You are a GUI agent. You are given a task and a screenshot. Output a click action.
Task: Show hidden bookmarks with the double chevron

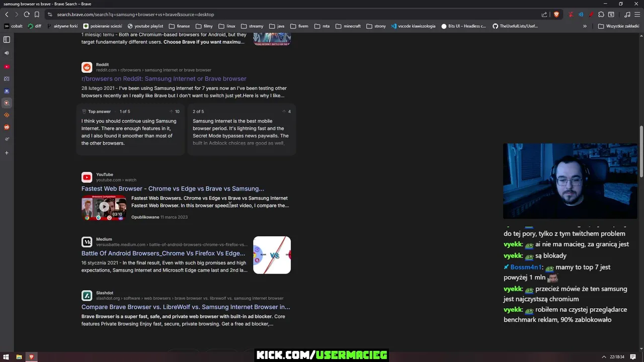tap(585, 26)
